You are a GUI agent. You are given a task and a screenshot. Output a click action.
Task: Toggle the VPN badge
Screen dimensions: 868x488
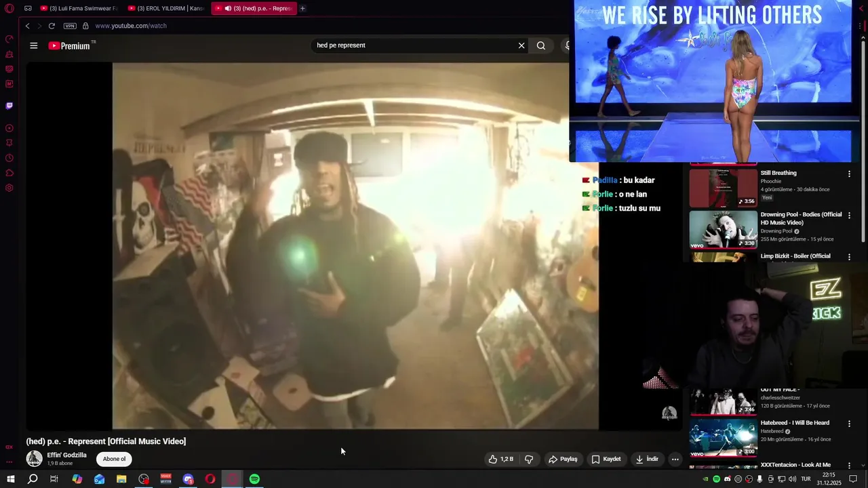pyautogui.click(x=70, y=26)
